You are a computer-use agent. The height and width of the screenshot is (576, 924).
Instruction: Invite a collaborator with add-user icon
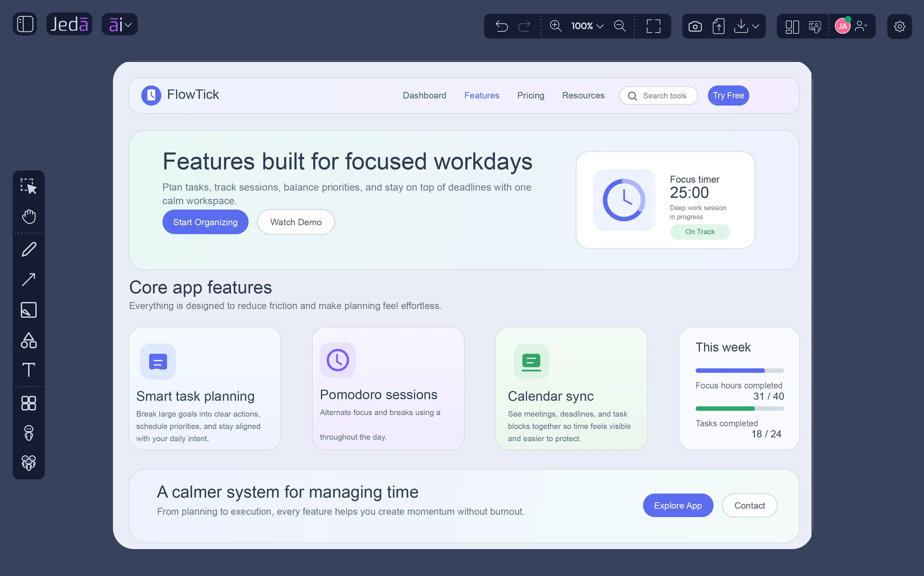(x=861, y=26)
